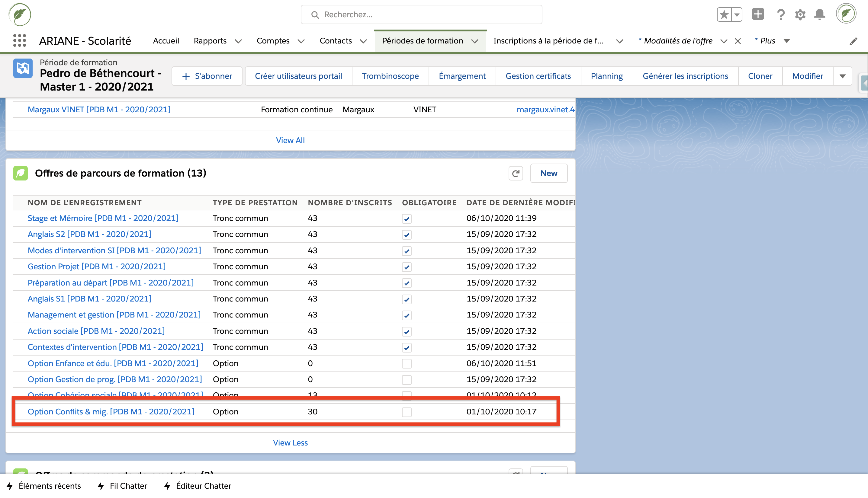Screen dimensions: 868x498
Task: Go to the Accueil tab
Action: pos(166,41)
